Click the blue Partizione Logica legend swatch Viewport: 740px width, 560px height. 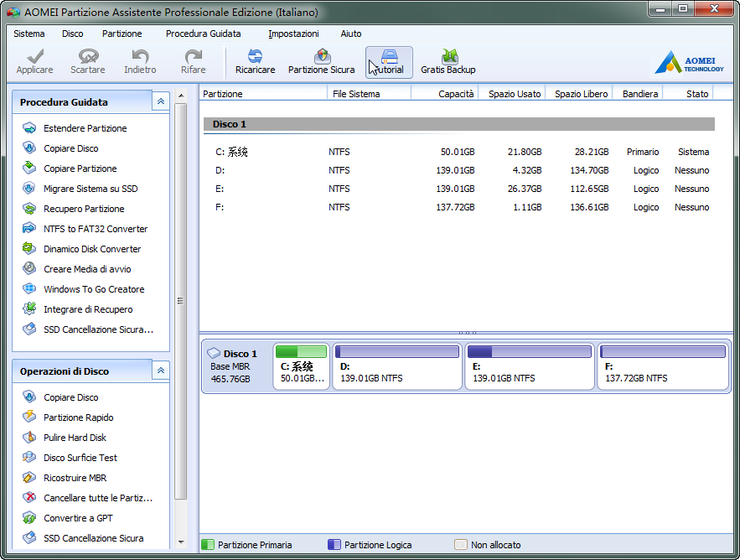334,544
